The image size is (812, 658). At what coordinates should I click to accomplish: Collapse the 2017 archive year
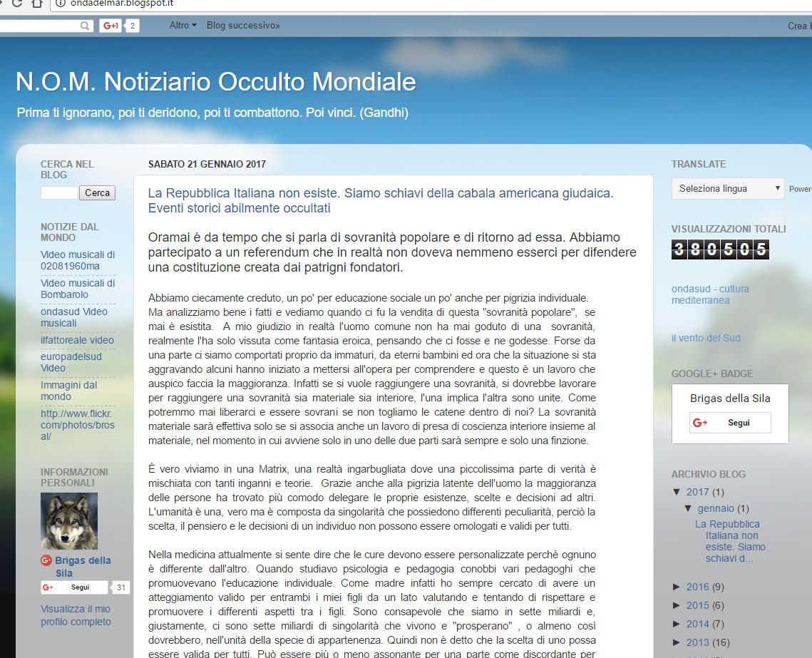[x=677, y=492]
